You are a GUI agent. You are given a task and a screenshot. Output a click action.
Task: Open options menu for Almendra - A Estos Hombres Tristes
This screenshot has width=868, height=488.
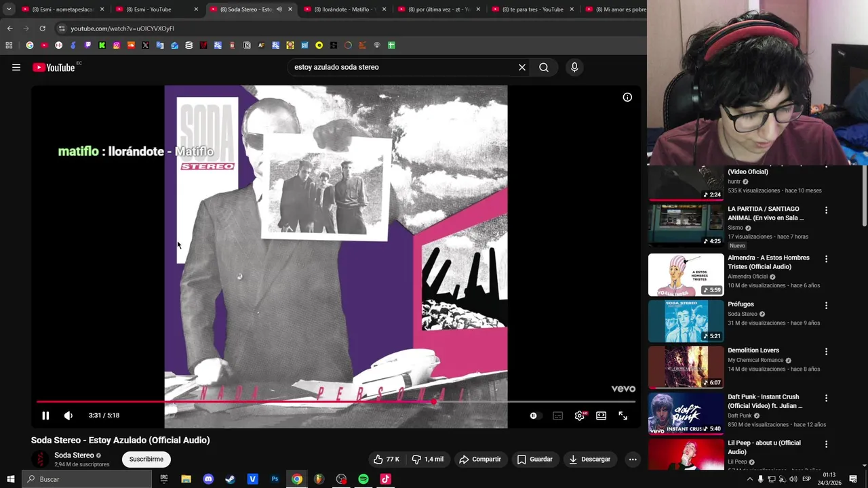(x=826, y=259)
